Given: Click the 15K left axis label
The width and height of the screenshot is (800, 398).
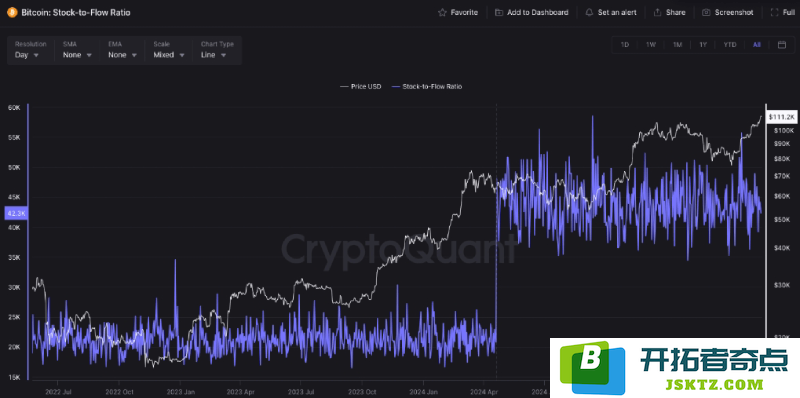Looking at the screenshot, I should [x=14, y=377].
